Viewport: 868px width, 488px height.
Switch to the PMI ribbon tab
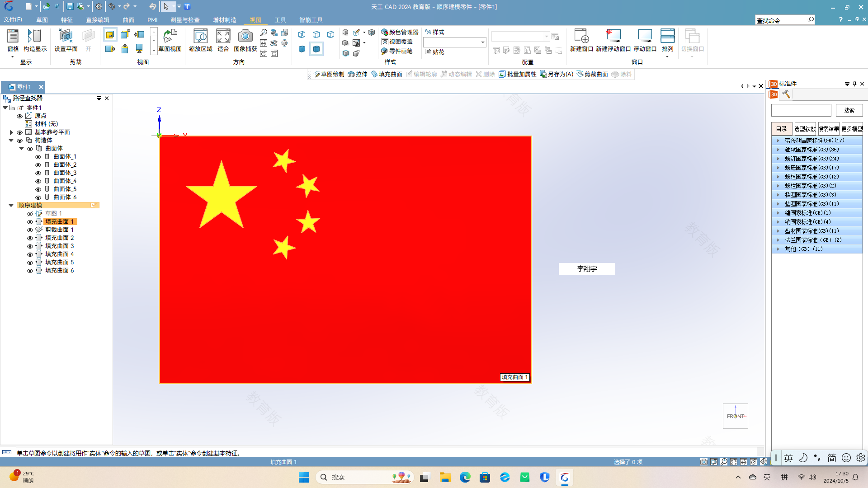[152, 20]
